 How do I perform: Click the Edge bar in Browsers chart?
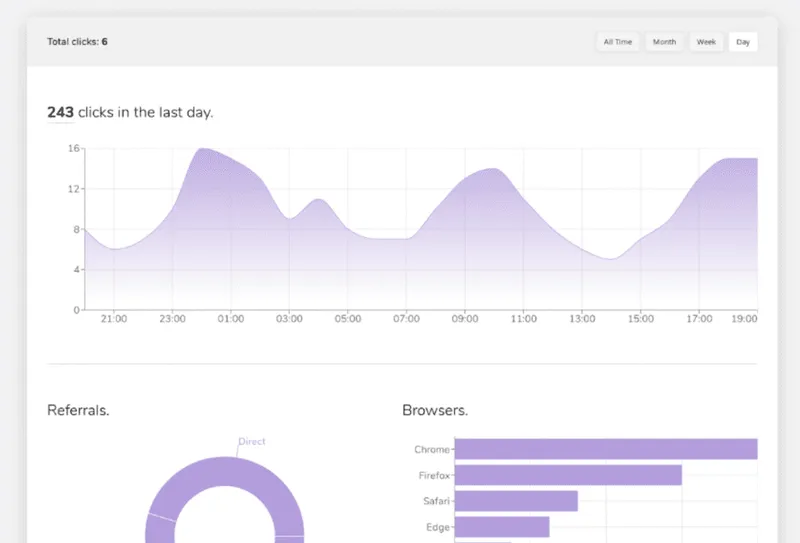[x=502, y=527]
